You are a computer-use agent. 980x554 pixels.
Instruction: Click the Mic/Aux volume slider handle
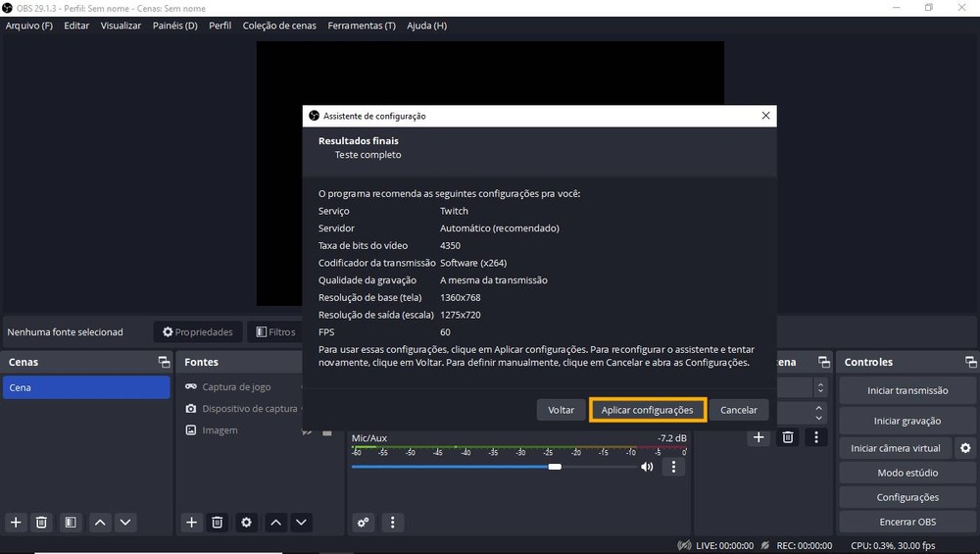coord(555,467)
